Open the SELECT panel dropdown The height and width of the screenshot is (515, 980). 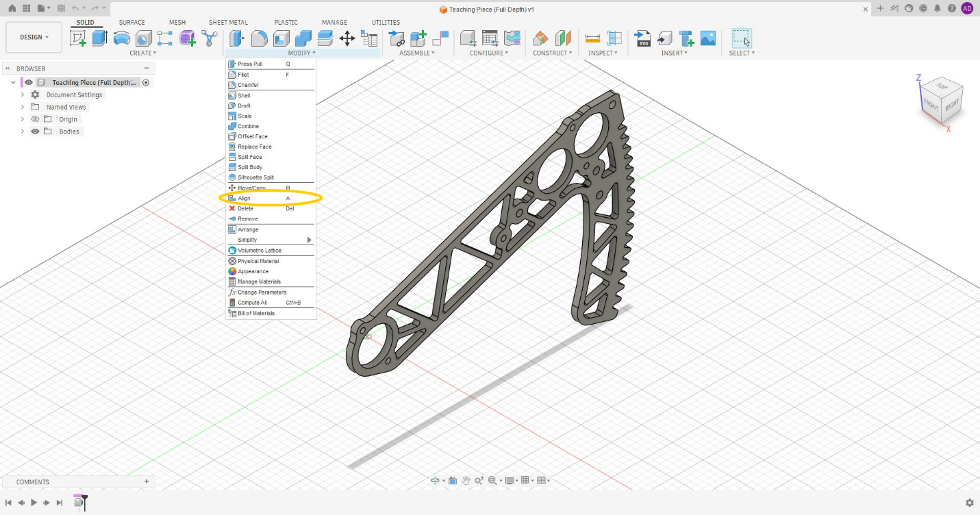point(742,53)
